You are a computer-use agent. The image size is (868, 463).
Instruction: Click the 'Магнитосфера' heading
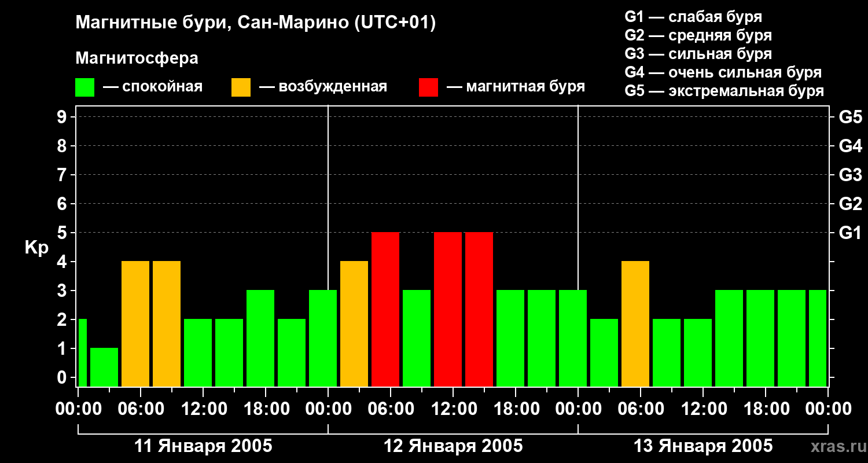(137, 58)
